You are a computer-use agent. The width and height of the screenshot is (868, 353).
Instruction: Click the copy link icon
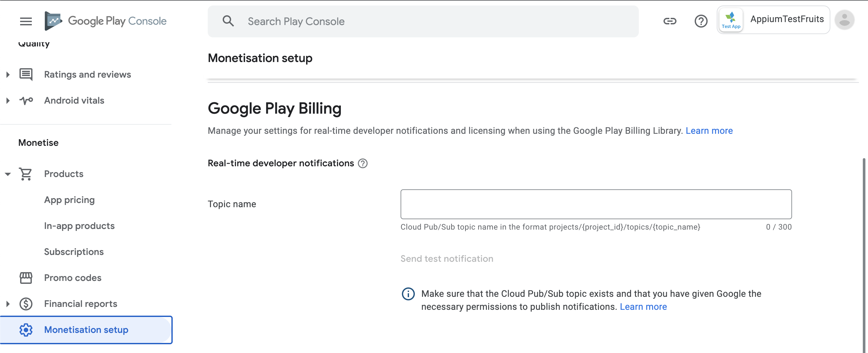670,21
